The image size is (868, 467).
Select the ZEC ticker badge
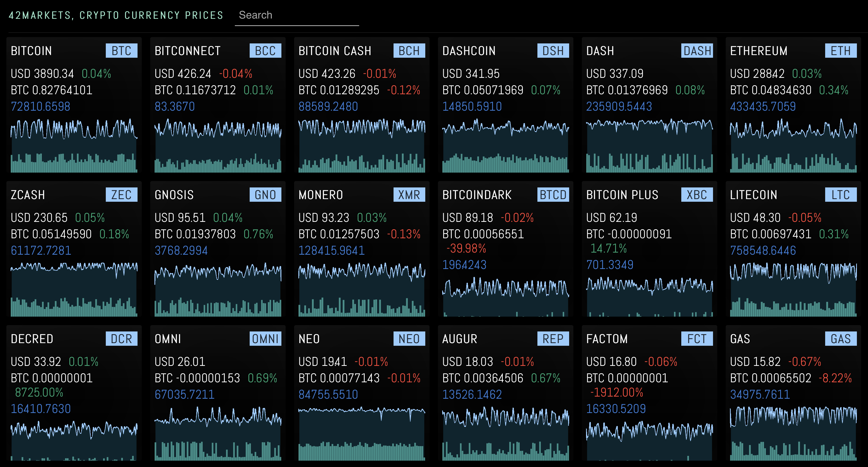click(x=121, y=195)
